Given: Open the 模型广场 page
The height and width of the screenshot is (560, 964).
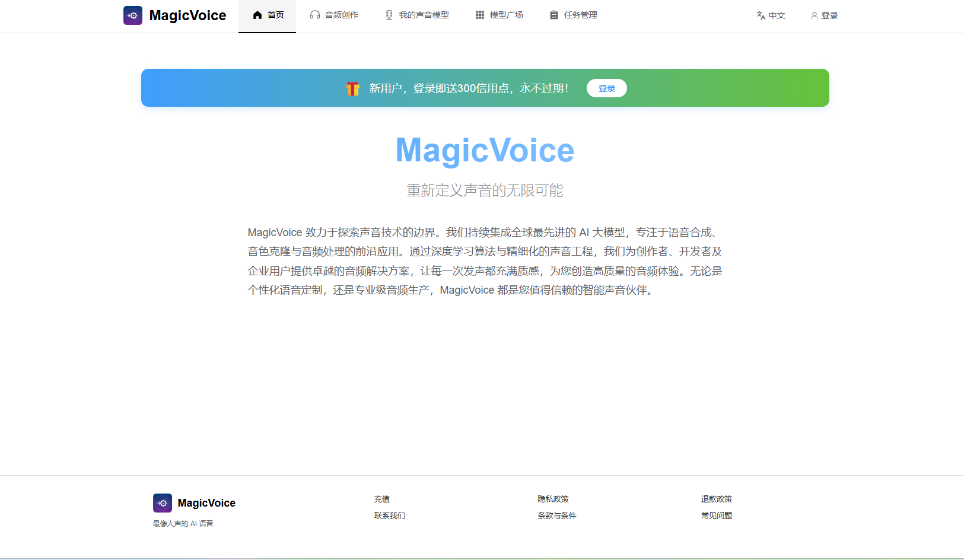Looking at the screenshot, I should coord(505,15).
